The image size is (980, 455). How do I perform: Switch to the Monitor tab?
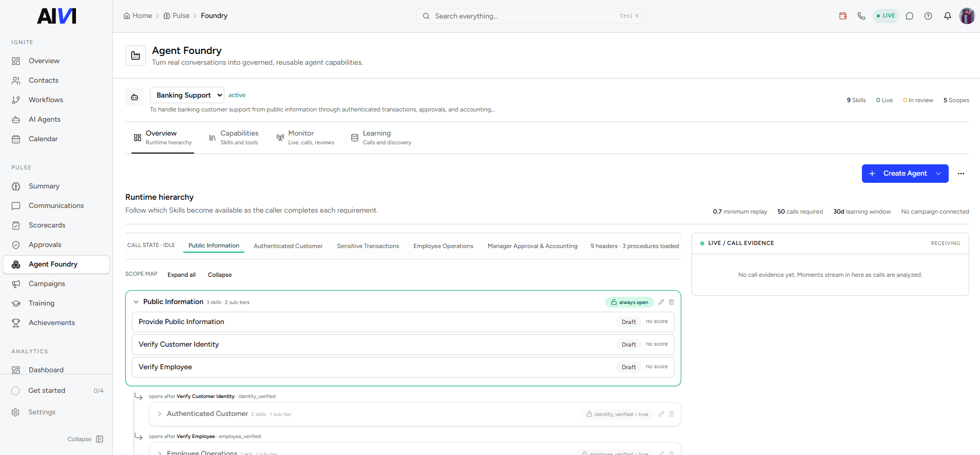pos(305,138)
